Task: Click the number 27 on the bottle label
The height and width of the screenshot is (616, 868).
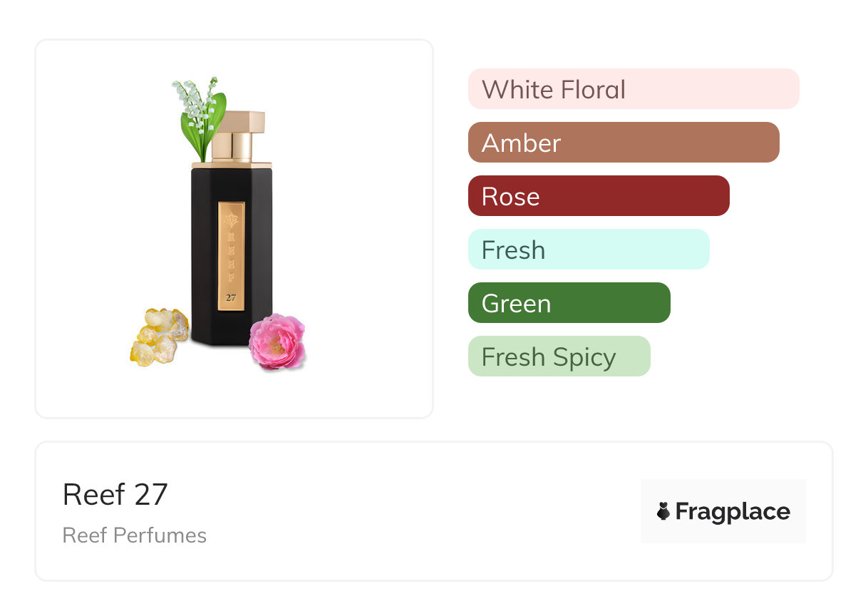Action: pyautogui.click(x=231, y=298)
